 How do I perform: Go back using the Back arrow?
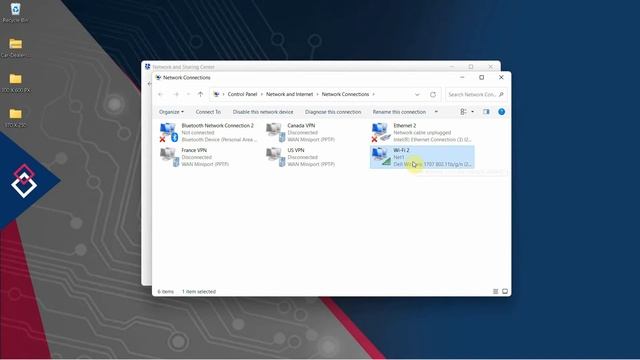[160, 94]
